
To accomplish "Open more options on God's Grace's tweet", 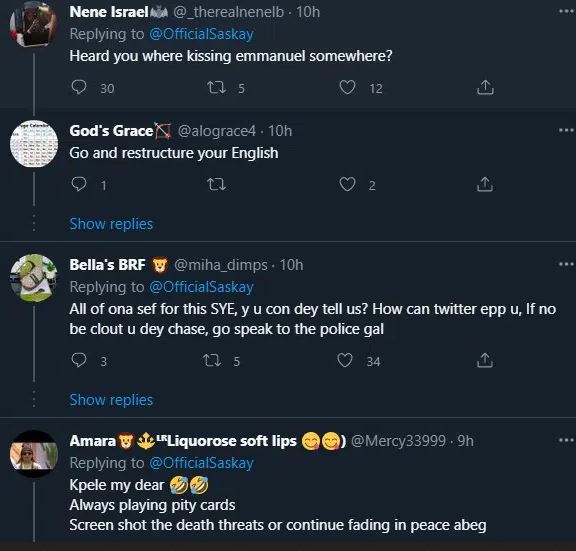I will [x=566, y=130].
